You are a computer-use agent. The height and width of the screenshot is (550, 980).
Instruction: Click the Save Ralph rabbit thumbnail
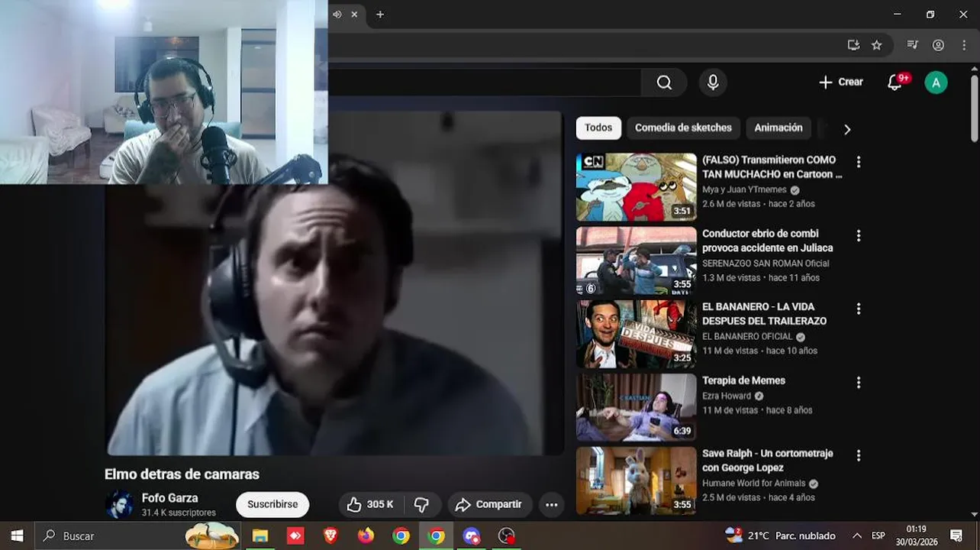tap(637, 480)
